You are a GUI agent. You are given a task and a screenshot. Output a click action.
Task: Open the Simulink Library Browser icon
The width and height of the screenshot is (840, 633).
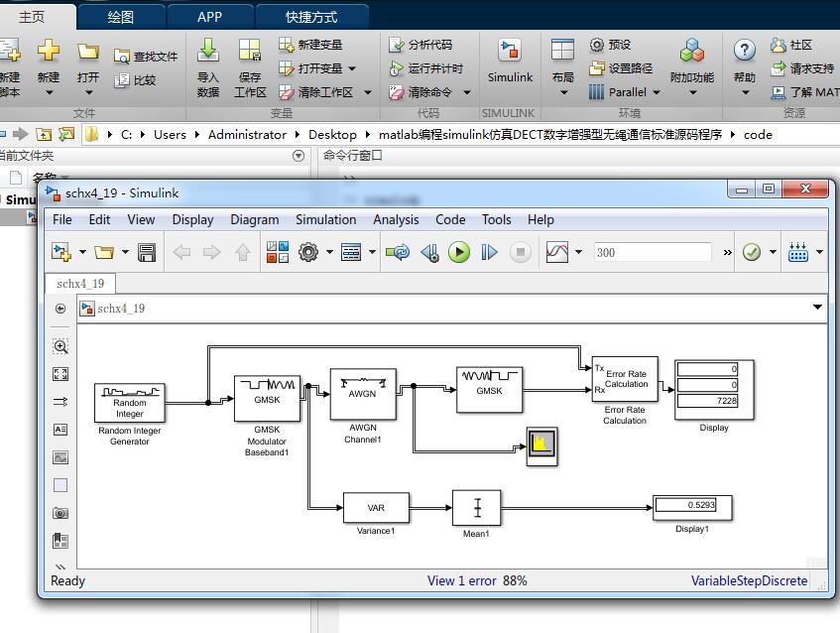point(278,252)
